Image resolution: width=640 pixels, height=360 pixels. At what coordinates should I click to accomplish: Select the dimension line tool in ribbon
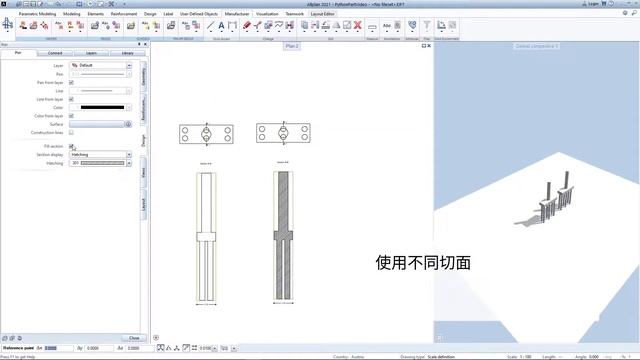coord(232,25)
